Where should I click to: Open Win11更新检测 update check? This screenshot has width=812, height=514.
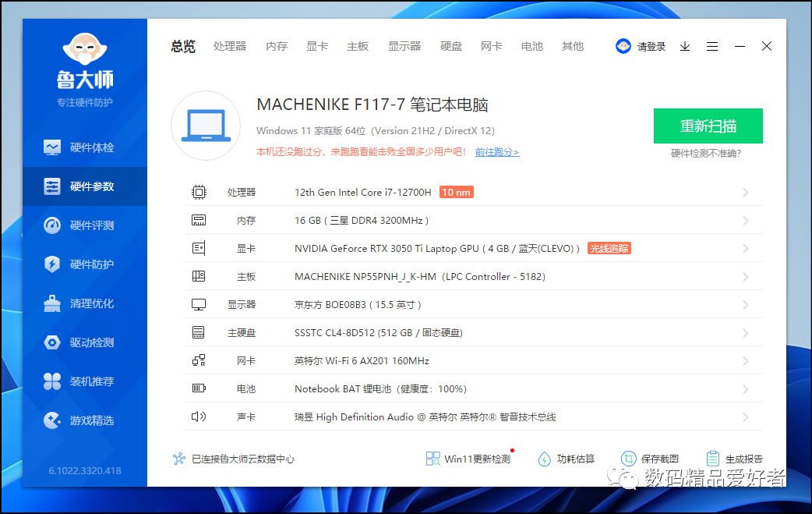[x=468, y=459]
